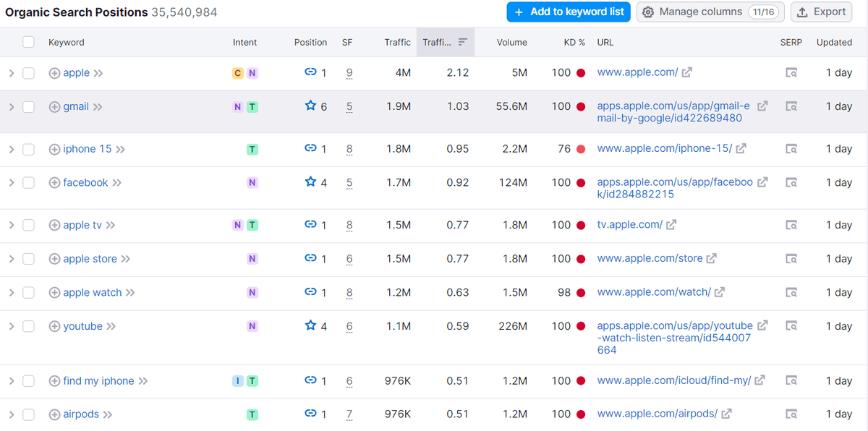Open the find my iphone keyword link
868x431 pixels.
pos(98,381)
